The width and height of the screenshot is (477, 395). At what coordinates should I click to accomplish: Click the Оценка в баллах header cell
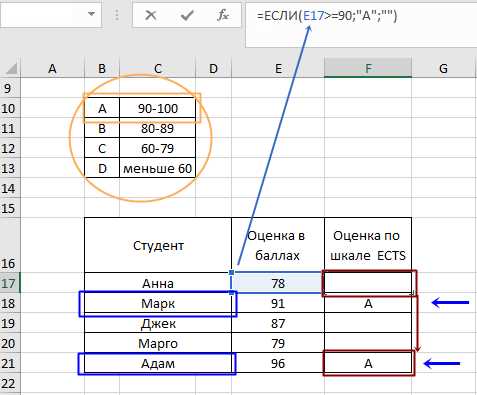tap(278, 245)
